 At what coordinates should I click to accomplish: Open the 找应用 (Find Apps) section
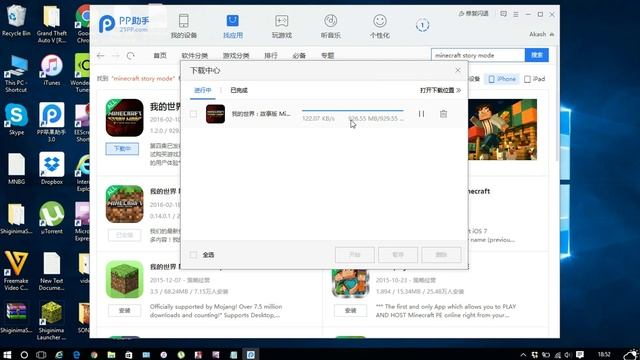[233, 26]
